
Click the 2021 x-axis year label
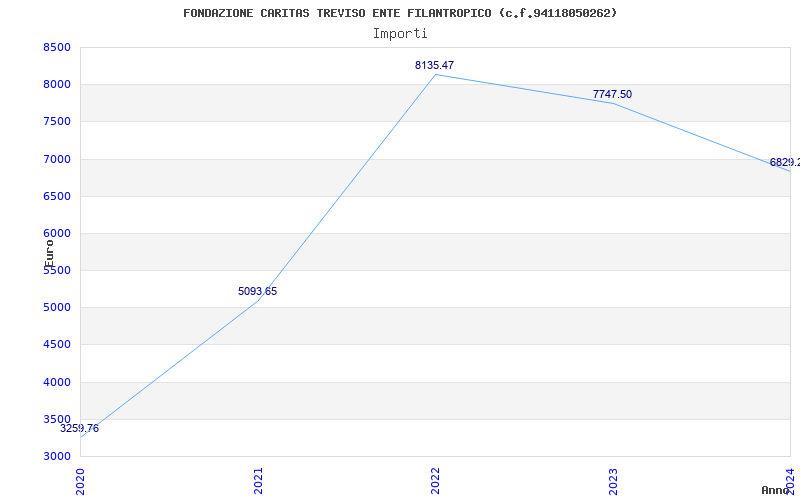pyautogui.click(x=258, y=481)
